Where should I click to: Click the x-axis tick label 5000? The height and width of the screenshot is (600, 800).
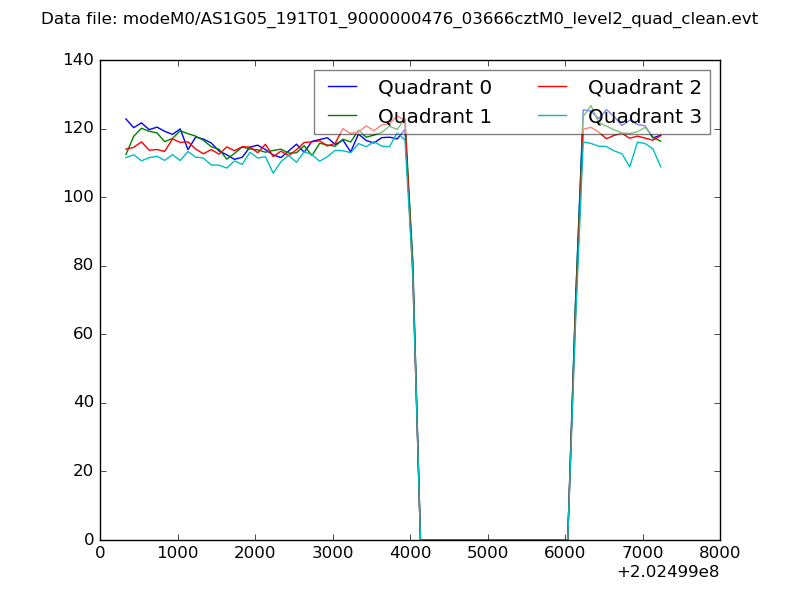click(x=487, y=553)
